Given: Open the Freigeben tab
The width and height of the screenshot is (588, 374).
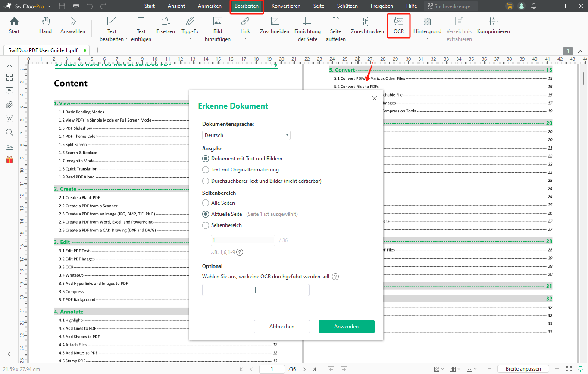Looking at the screenshot, I should pos(382,6).
